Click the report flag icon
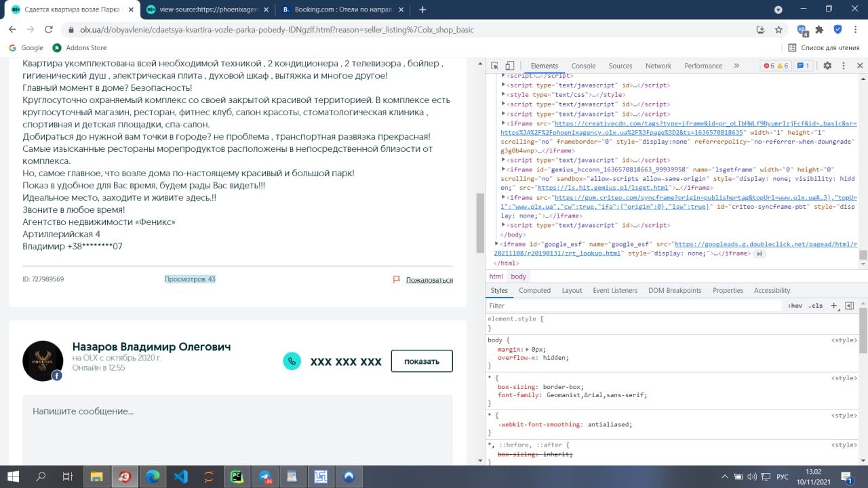This screenshot has width=868, height=488. [x=397, y=279]
